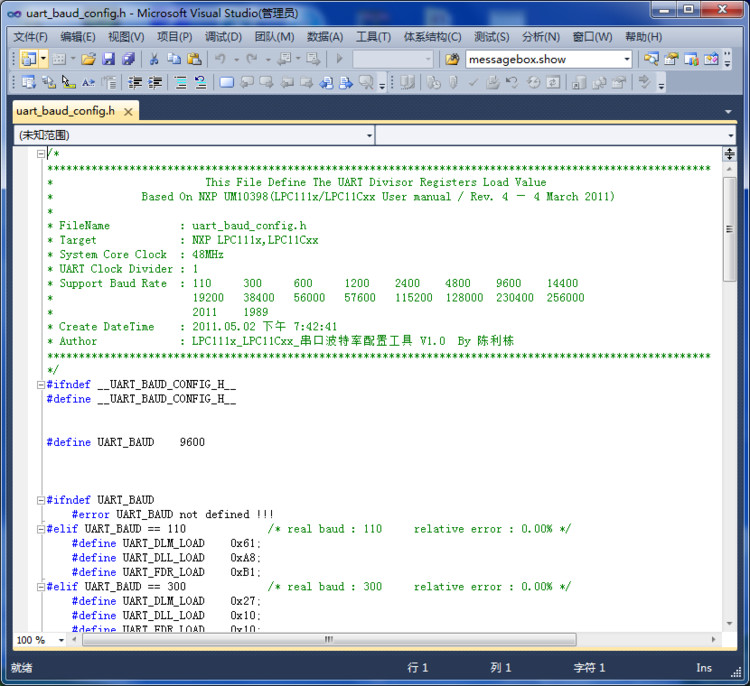This screenshot has width=750, height=686.
Task: Expand the scope (未知范围) dropdown
Action: [369, 135]
